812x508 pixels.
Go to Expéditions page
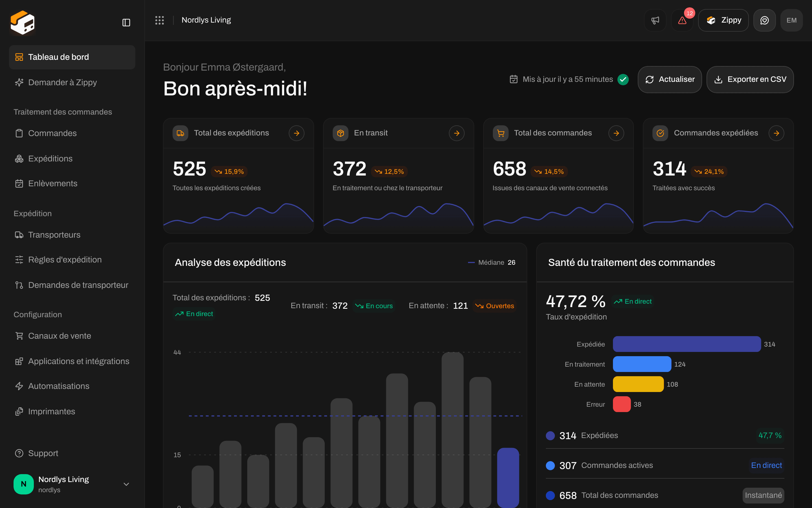tap(72, 159)
